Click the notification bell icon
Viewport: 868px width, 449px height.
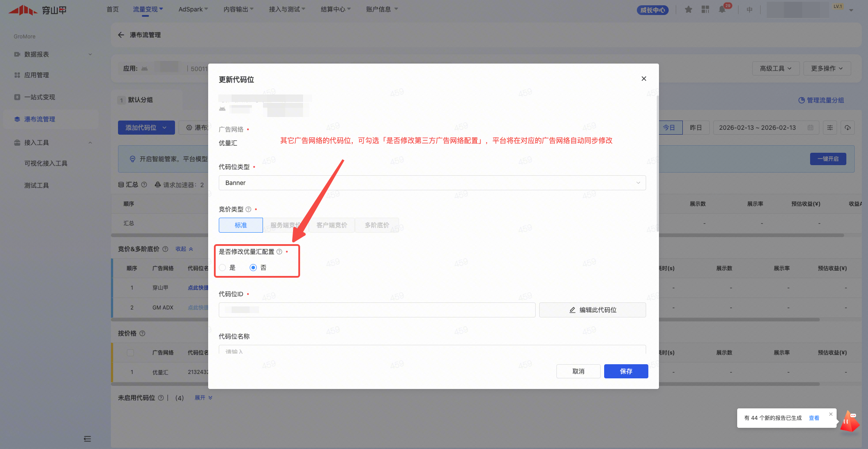pos(722,9)
